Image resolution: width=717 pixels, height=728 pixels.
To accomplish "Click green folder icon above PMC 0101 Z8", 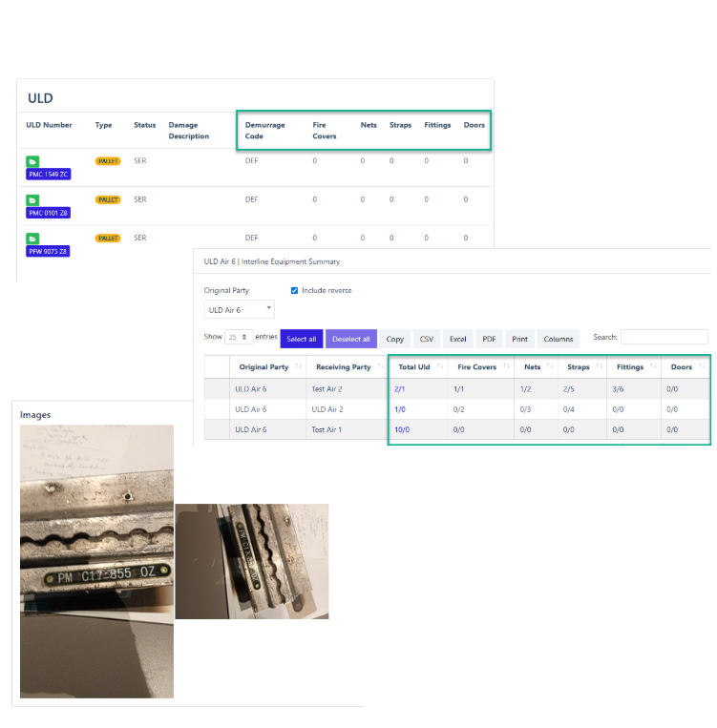I will (x=32, y=200).
